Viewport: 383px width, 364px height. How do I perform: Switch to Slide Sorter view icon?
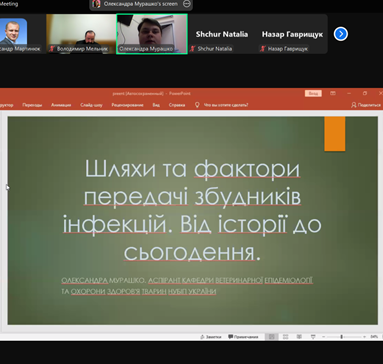click(285, 337)
